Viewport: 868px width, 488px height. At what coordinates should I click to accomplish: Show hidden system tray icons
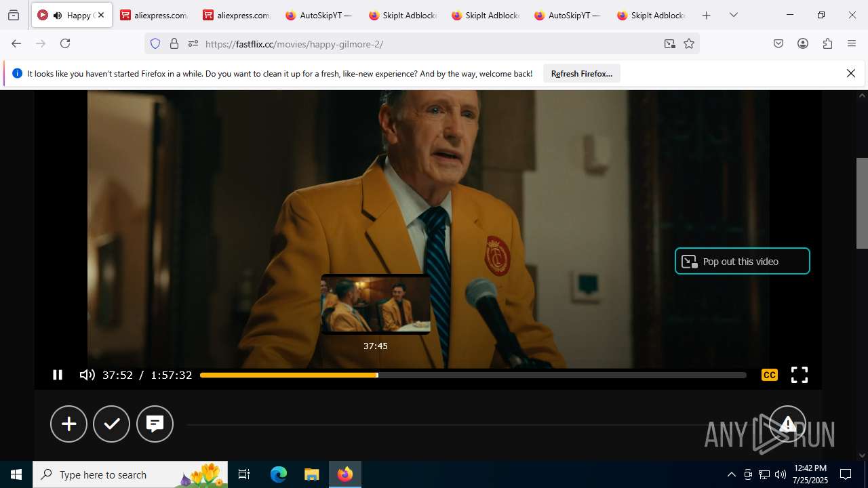coord(731,474)
